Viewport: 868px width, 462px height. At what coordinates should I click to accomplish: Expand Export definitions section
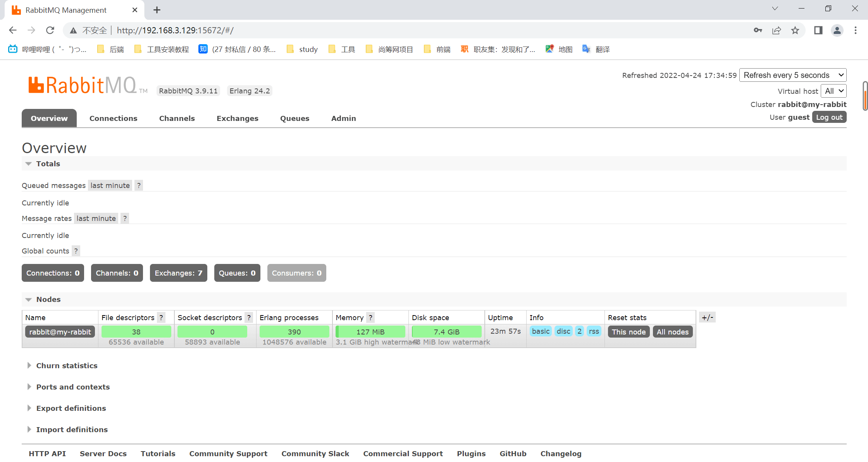[x=66, y=408]
